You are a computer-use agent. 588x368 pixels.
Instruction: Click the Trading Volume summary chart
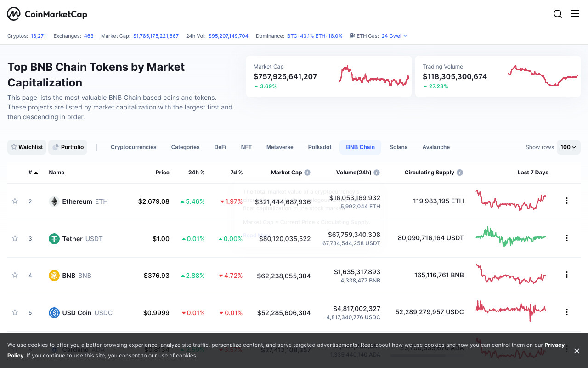(543, 76)
